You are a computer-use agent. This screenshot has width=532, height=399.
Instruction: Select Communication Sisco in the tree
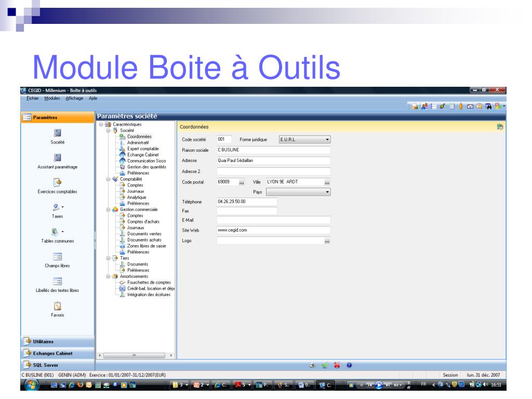pyautogui.click(x=147, y=161)
